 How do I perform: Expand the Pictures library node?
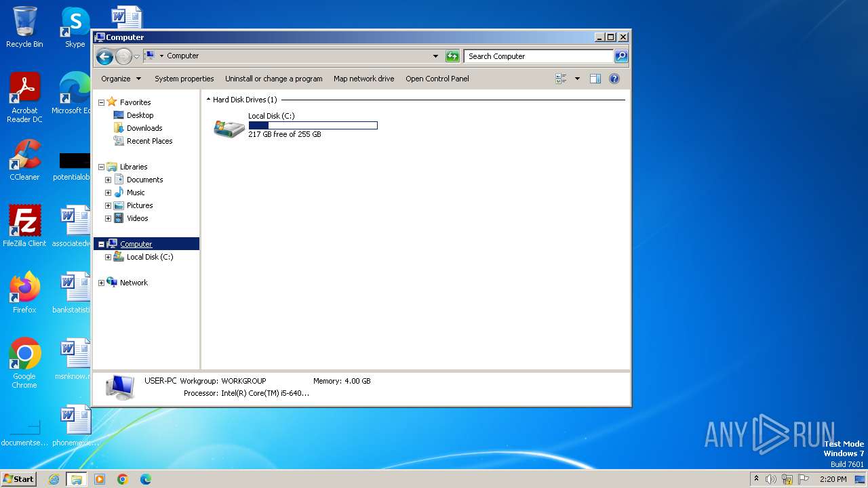pos(108,205)
